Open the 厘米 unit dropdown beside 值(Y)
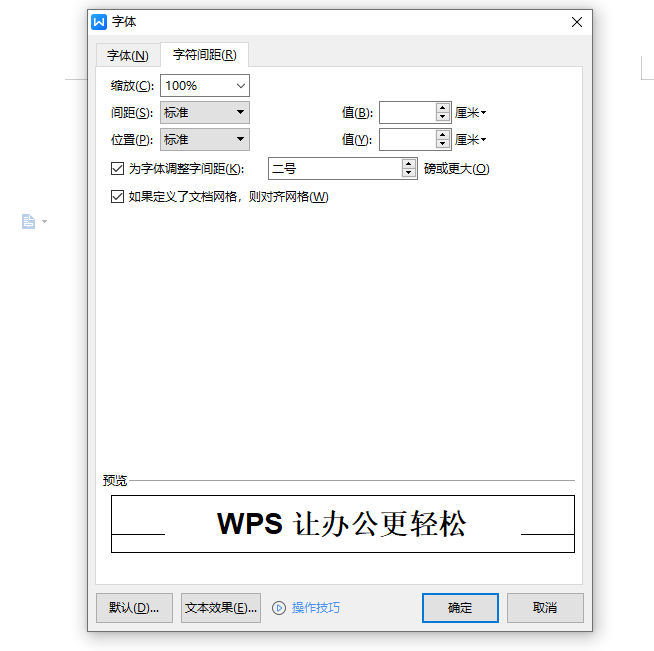This screenshot has height=651, width=654. point(470,139)
